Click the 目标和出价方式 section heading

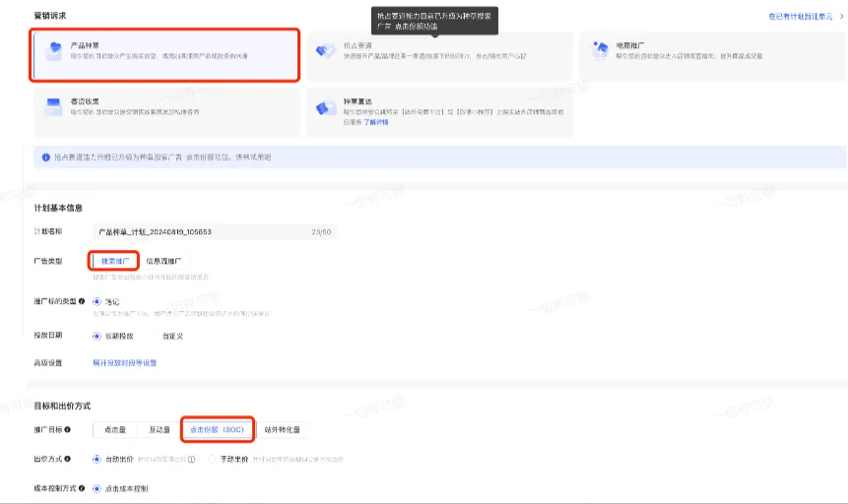[62, 406]
